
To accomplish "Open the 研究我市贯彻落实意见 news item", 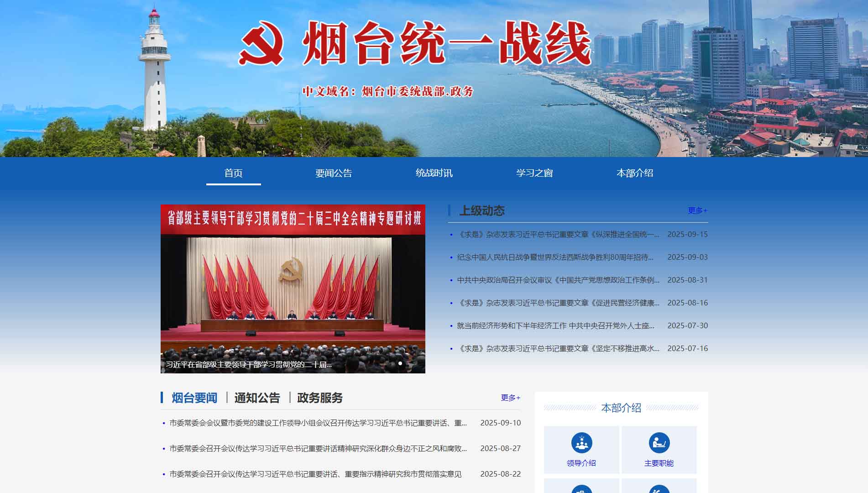I will pyautogui.click(x=315, y=474).
